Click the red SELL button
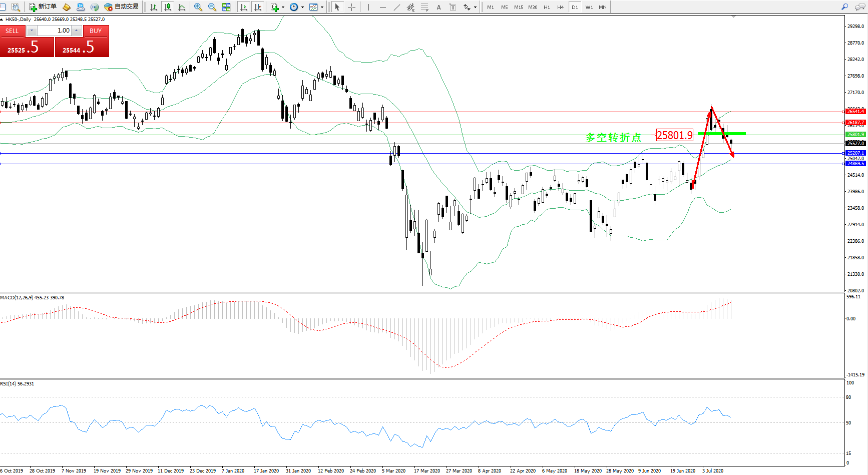The height and width of the screenshot is (475, 868). click(x=12, y=31)
